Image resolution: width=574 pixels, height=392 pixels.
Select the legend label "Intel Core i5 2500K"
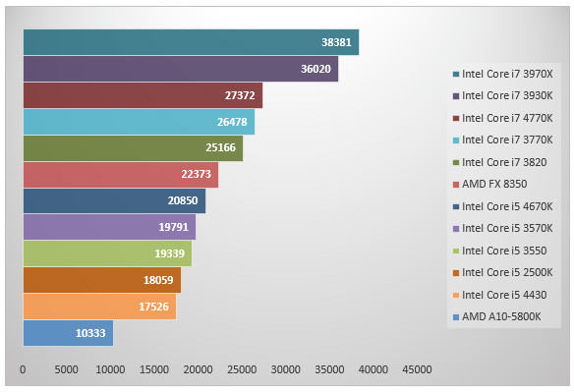(x=507, y=272)
